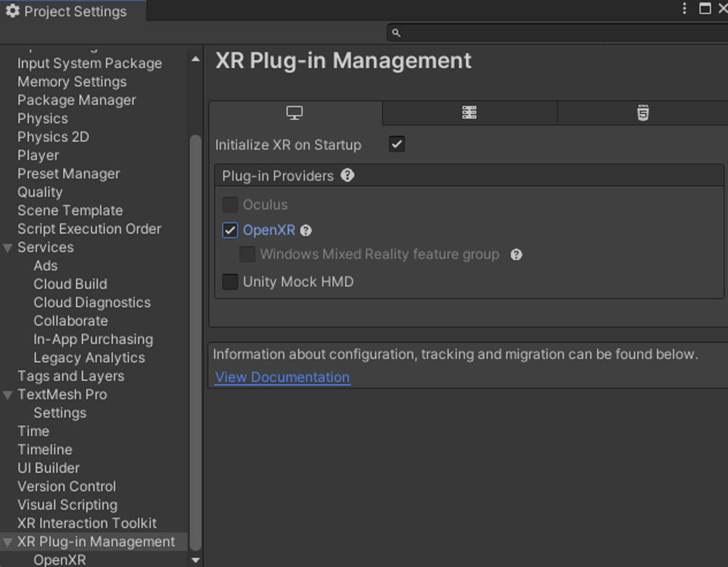Open Scene Template settings
Screen dimensions: 728x567
[x=70, y=210]
